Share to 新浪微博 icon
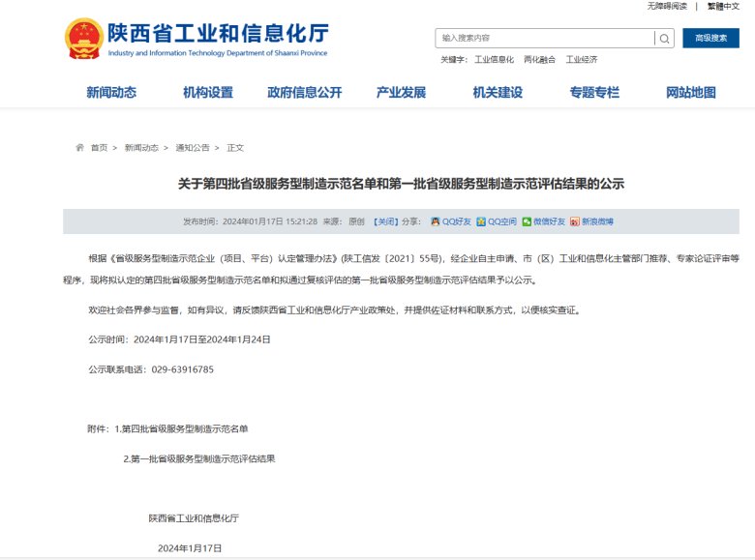This screenshot has height=560, width=755. [575, 221]
